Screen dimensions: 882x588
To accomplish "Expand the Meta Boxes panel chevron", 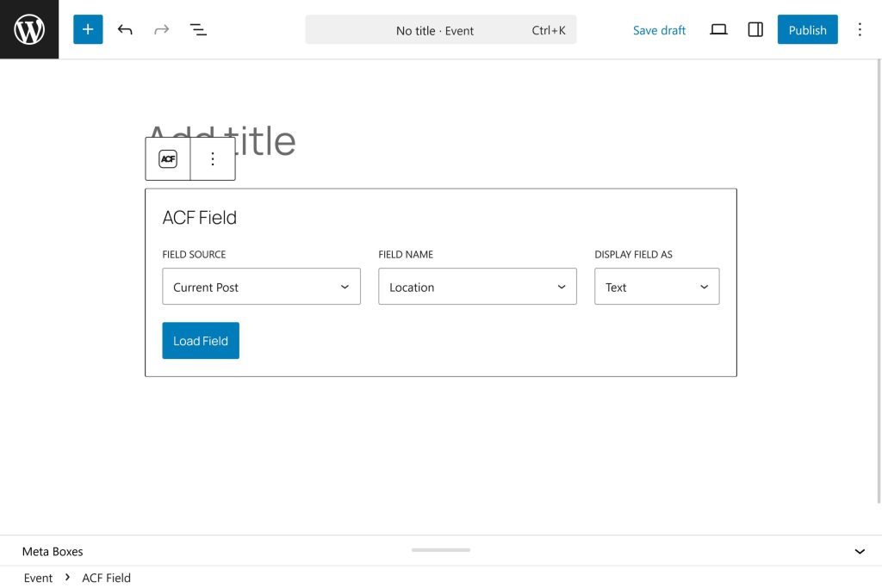I will [859, 552].
